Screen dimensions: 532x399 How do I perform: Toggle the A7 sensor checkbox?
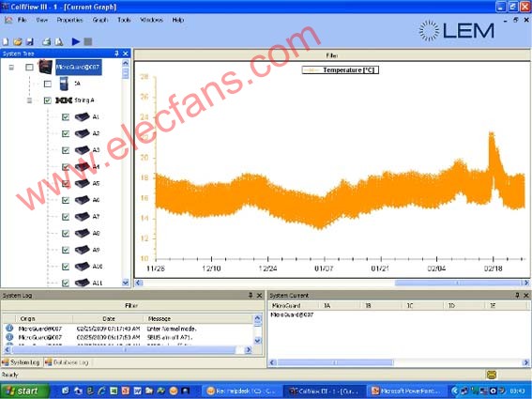(x=66, y=217)
